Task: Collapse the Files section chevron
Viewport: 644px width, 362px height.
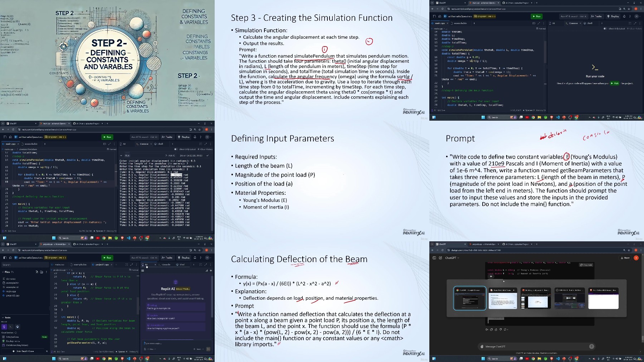Action: click(3, 272)
